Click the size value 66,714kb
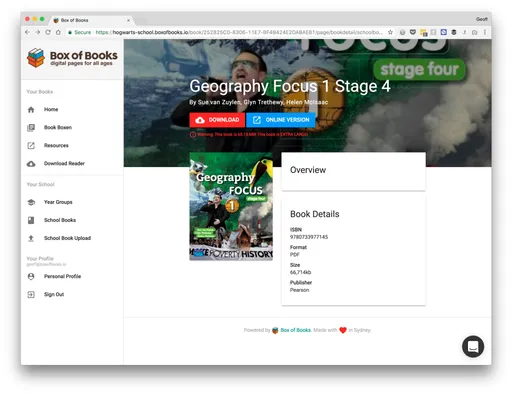Screen dimensions: 512x394 point(300,272)
